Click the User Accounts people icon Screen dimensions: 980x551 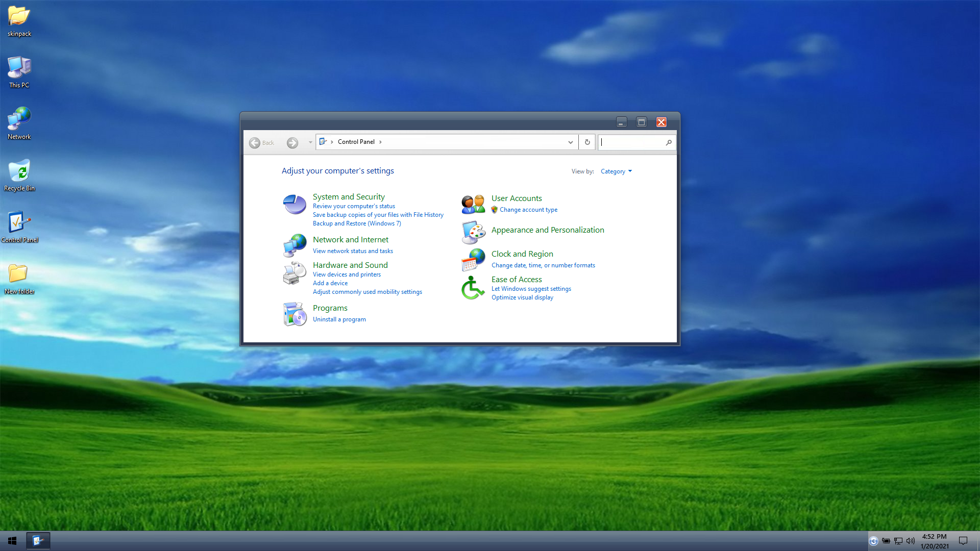coord(473,204)
